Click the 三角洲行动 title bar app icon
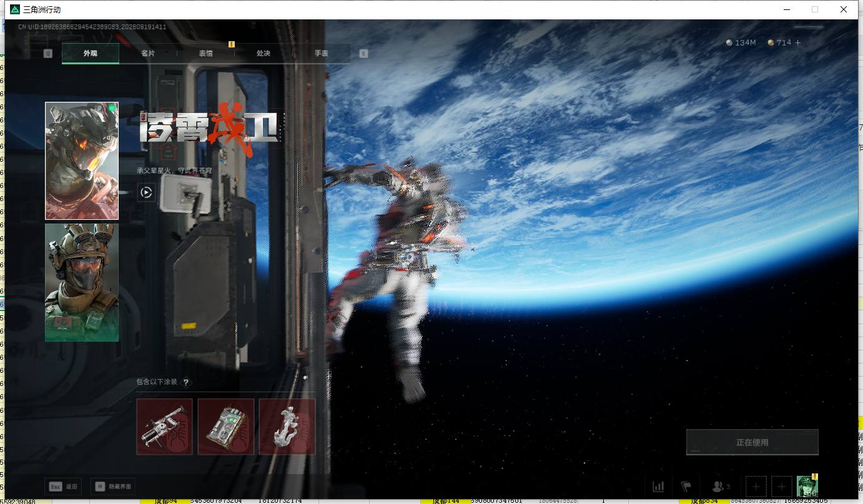The image size is (863, 504). pos(14,9)
